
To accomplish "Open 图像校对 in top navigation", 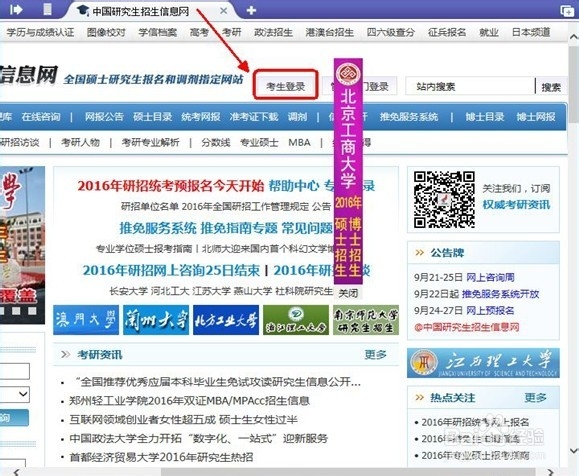I will coord(106,32).
